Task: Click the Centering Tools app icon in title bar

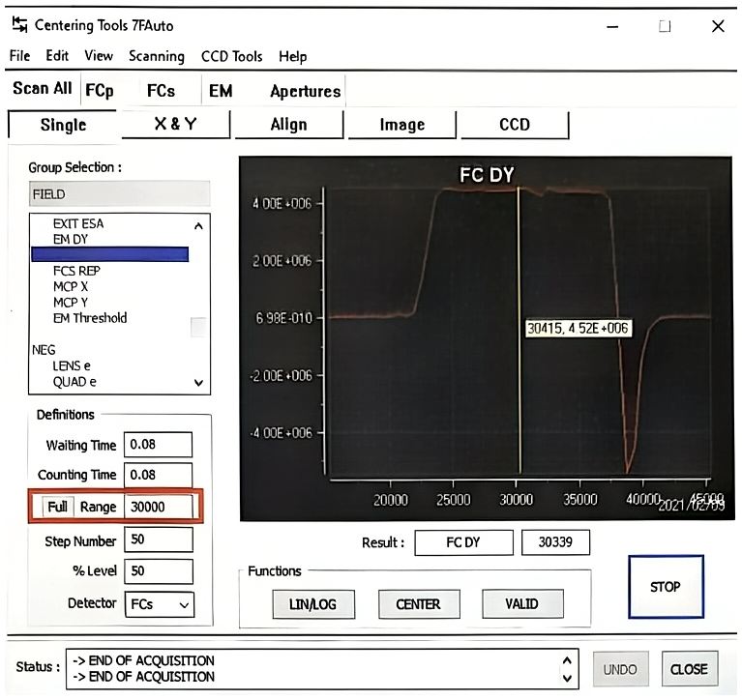Action: pyautogui.click(x=20, y=24)
